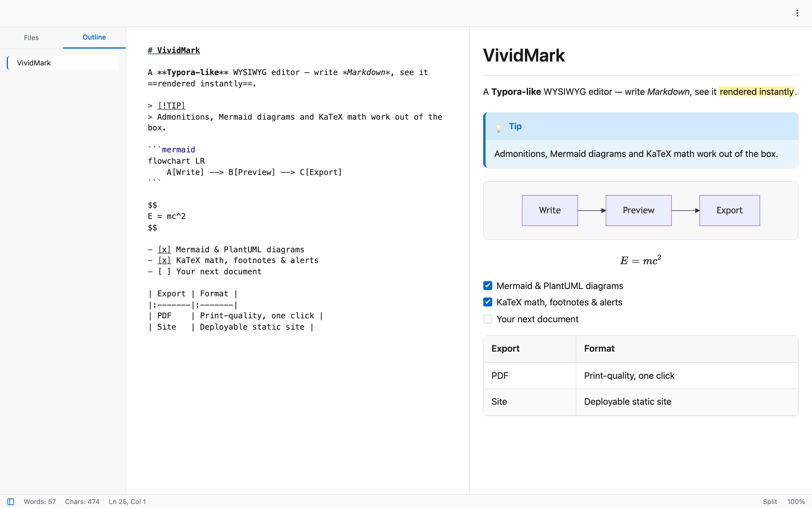Click 'flowchart LR' line in editor

click(x=176, y=161)
